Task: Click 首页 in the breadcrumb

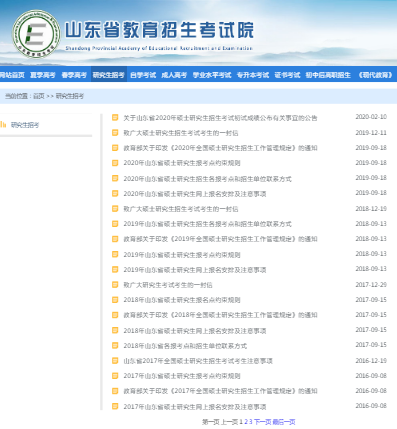Action: coord(39,96)
